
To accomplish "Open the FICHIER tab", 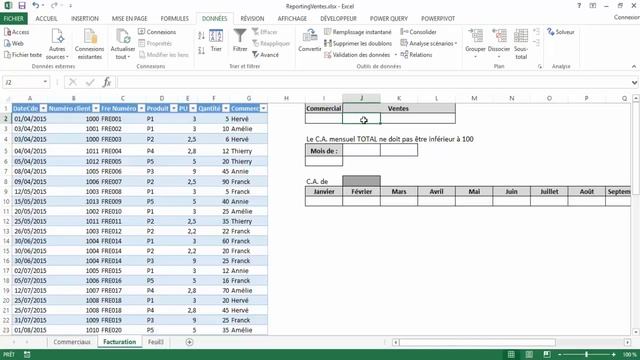I will click(x=13, y=19).
